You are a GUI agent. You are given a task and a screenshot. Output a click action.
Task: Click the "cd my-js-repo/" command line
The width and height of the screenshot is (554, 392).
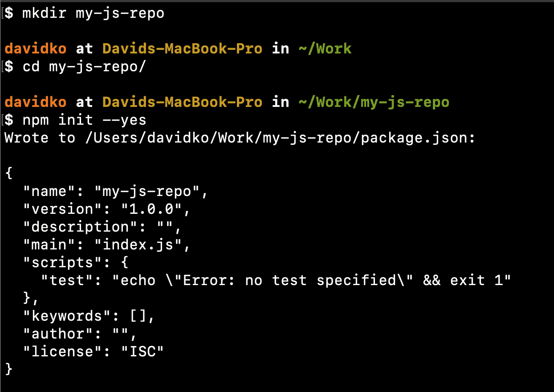(84, 67)
